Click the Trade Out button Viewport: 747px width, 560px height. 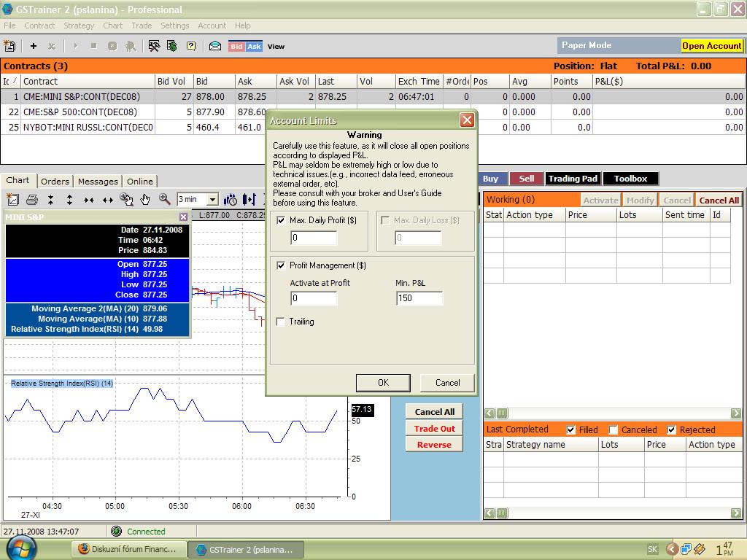coord(434,429)
